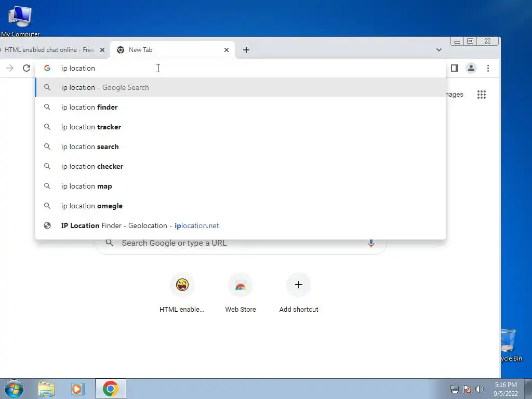Close the New Tab tab
The image size is (532, 399).
click(x=227, y=50)
